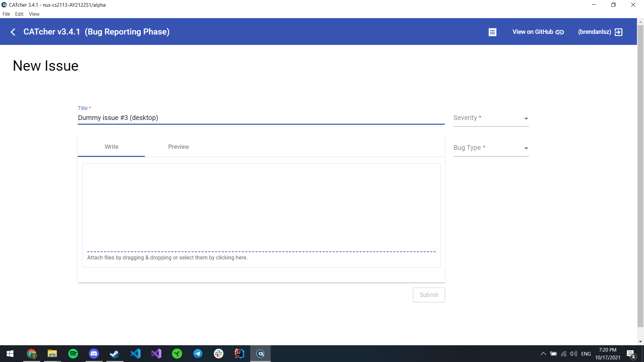Expand the Bug Type dropdown
This screenshot has width=644, height=362.
491,148
